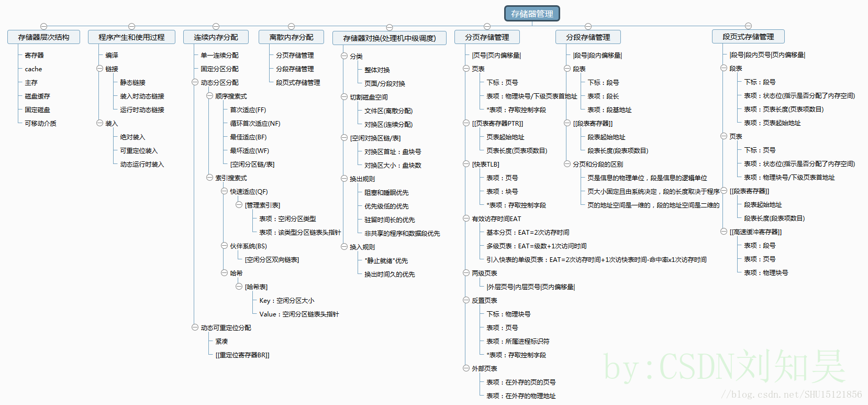Collapse the 分类 branch under 存储器对换

(344, 56)
